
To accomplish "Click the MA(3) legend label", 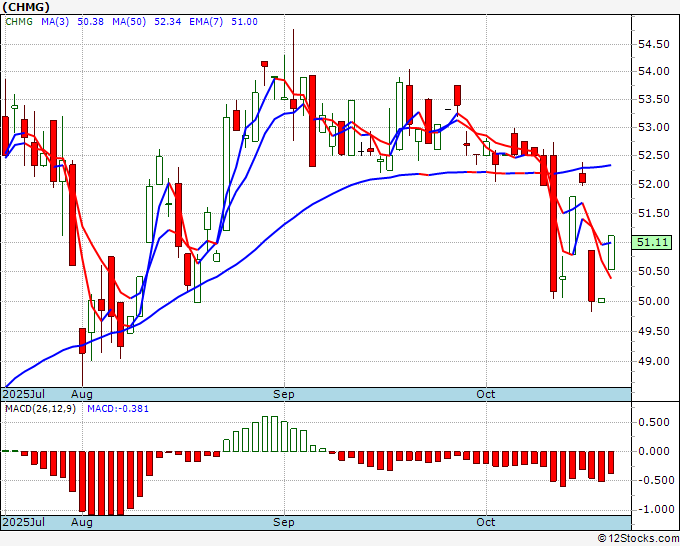I will coord(55,22).
